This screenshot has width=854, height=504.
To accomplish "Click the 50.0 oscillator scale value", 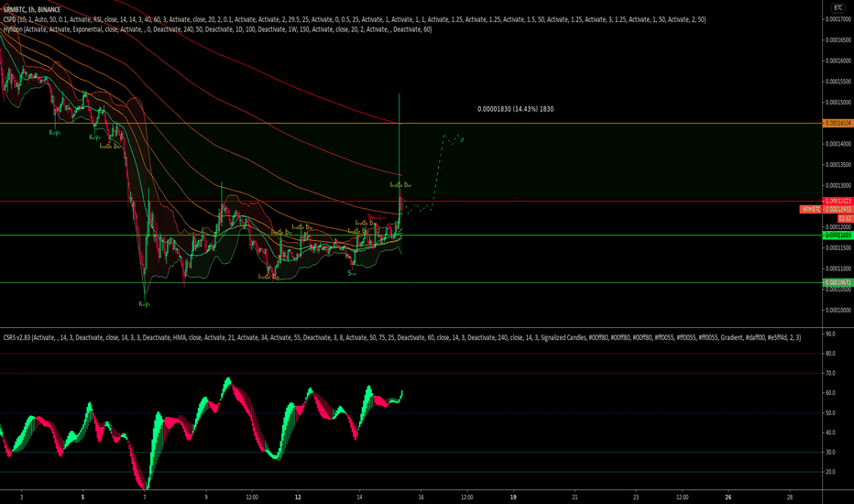I will point(830,413).
